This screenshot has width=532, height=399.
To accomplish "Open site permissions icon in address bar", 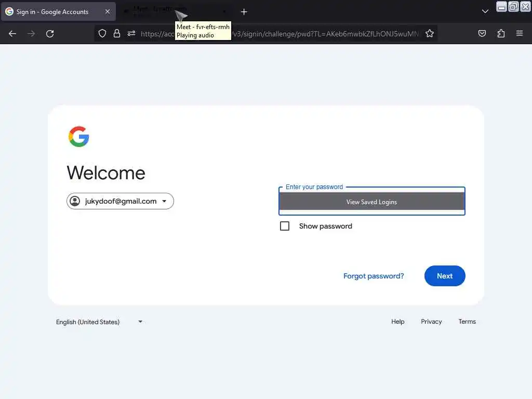I will (x=131, y=34).
